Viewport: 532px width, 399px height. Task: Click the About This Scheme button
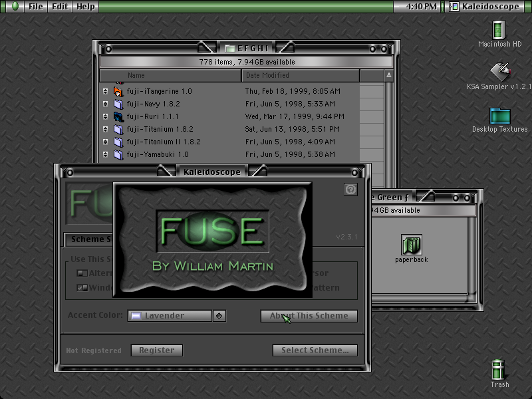[x=309, y=316]
